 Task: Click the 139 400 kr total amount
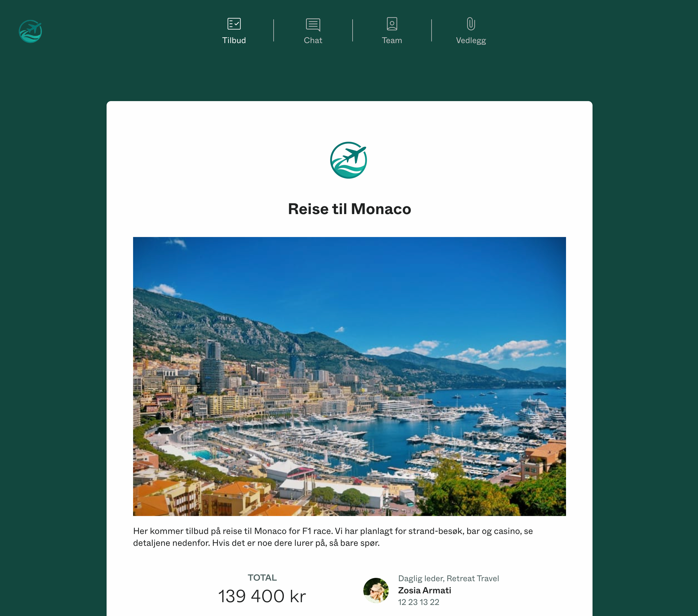click(262, 596)
